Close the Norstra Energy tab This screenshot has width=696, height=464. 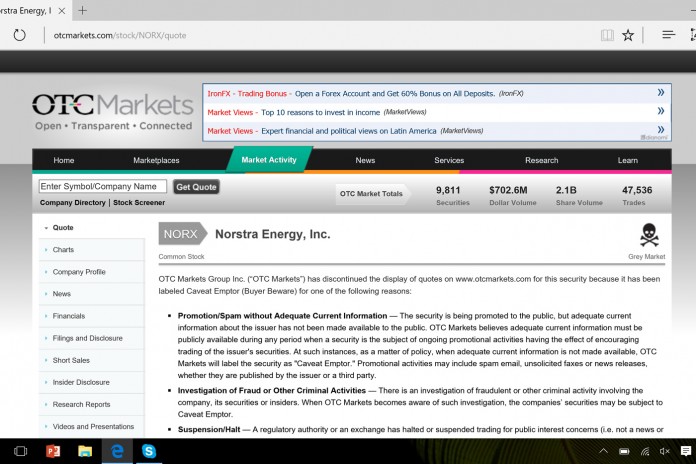point(62,11)
